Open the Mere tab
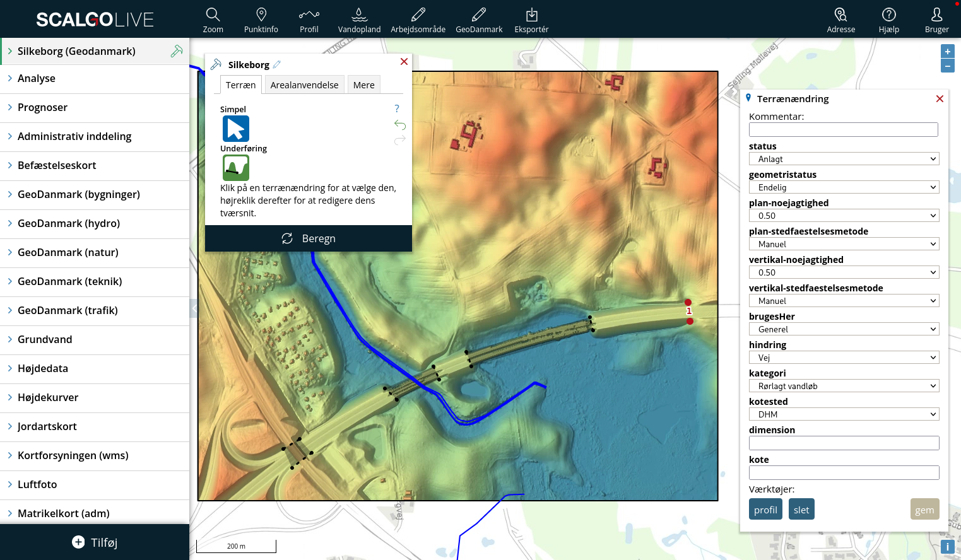The width and height of the screenshot is (961, 560). click(x=363, y=85)
